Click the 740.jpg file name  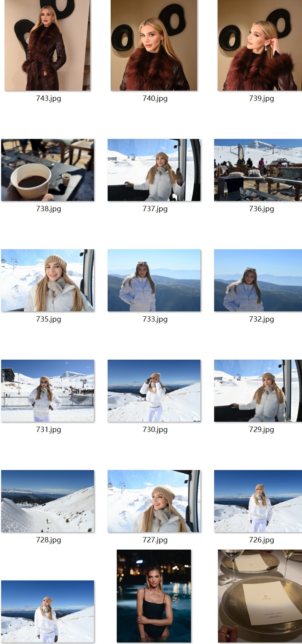(x=155, y=98)
